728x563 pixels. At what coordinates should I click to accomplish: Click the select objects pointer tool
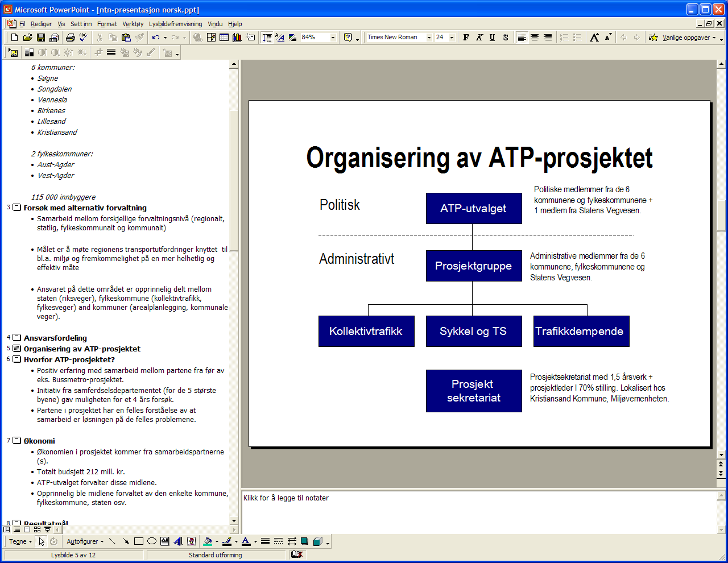click(42, 541)
